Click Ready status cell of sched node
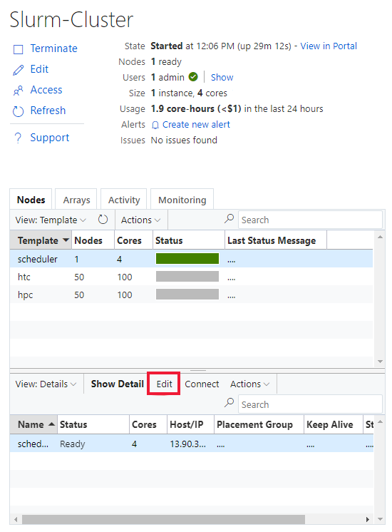 [72, 444]
